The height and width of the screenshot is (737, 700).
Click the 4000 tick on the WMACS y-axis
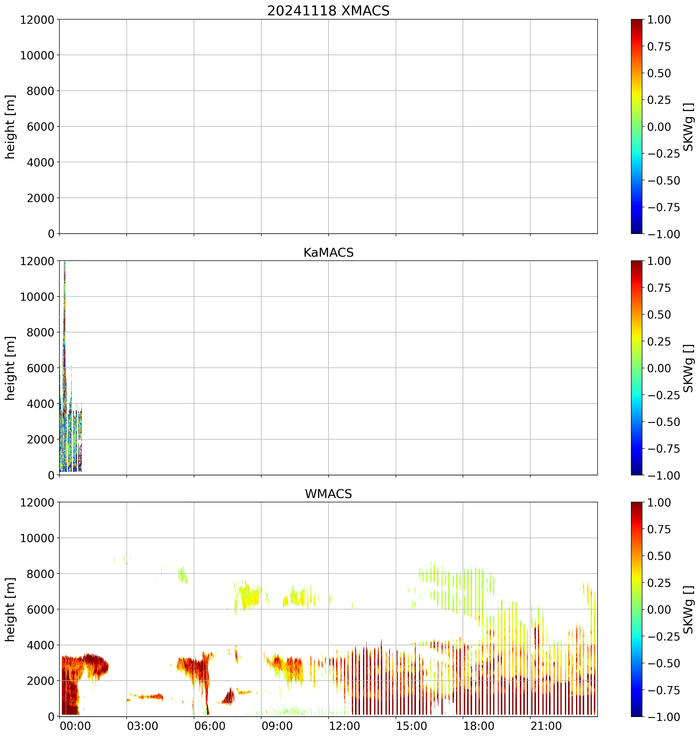40,645
